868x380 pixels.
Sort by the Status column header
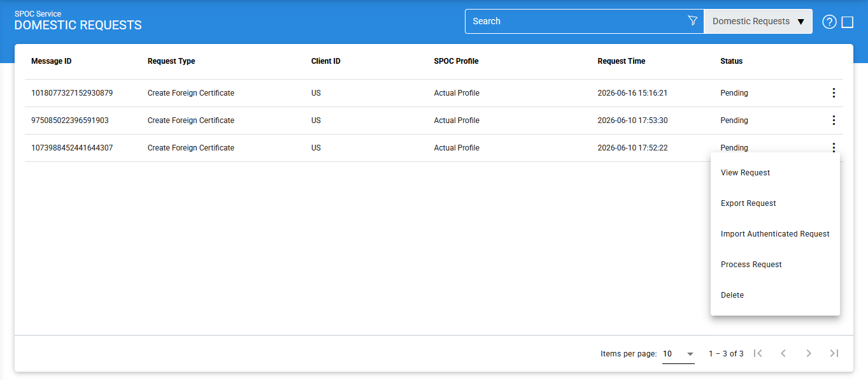[732, 61]
